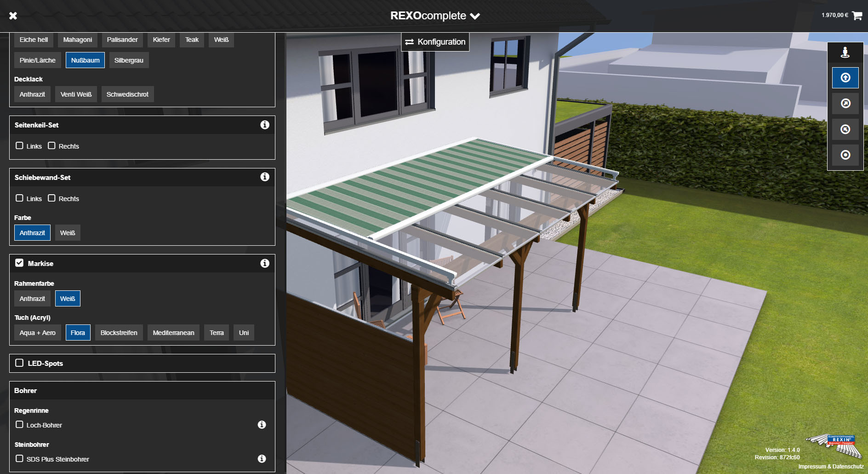Show info for Seitenkeil-Set
This screenshot has width=868, height=474.
click(x=265, y=125)
